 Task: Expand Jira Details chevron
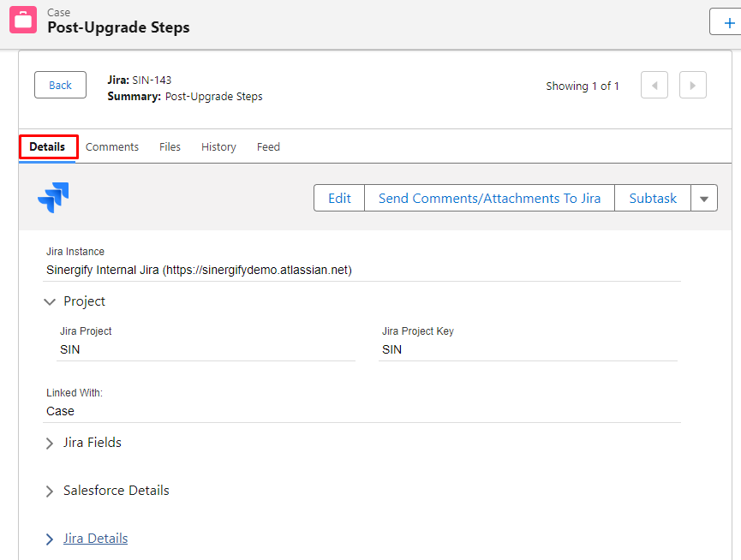pos(50,539)
